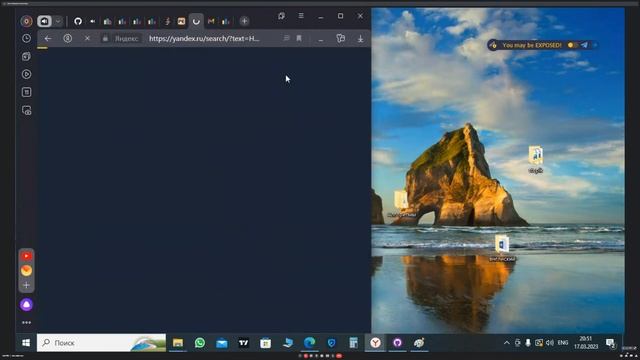Image resolution: width=640 pixels, height=360 pixels.
Task: Open the Mail app from the taskbar
Action: pyautogui.click(x=222, y=343)
